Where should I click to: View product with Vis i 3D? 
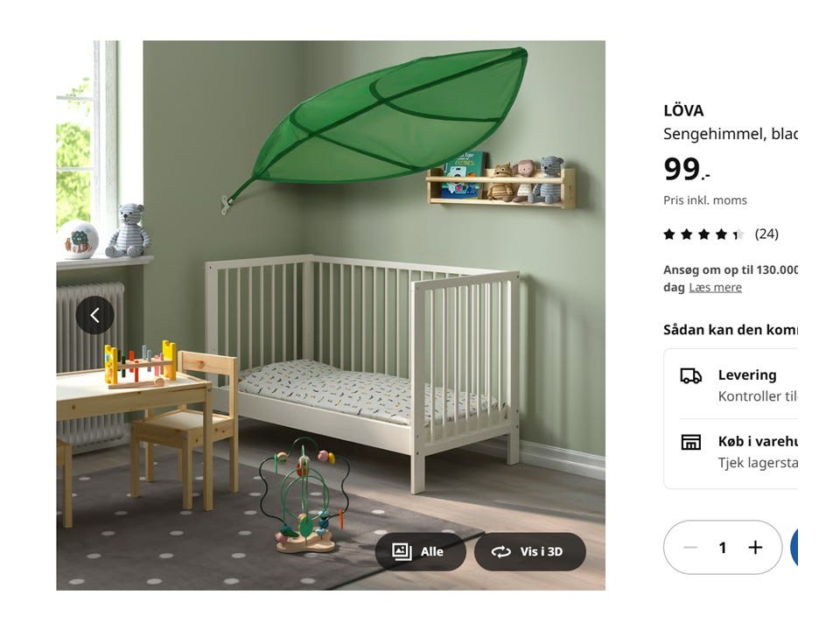point(530,551)
